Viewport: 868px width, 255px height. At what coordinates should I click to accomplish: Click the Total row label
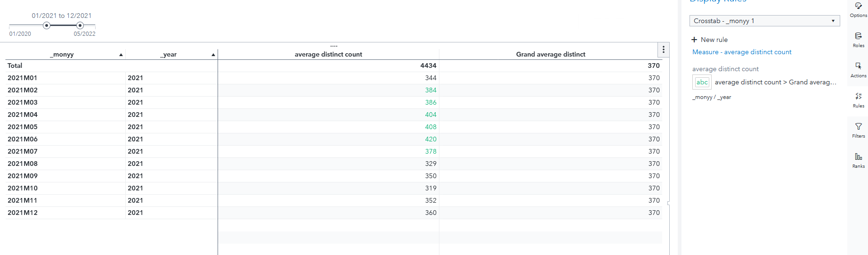(x=15, y=66)
